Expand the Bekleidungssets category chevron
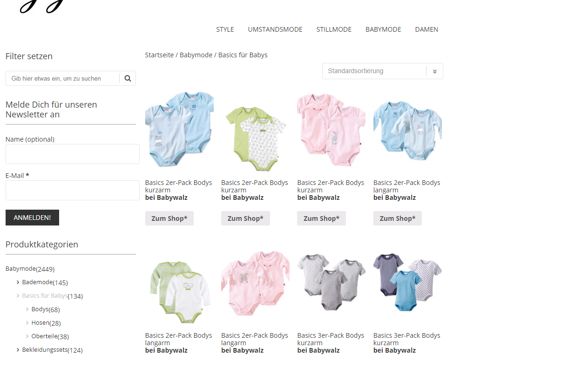The height and width of the screenshot is (389, 588). 18,350
